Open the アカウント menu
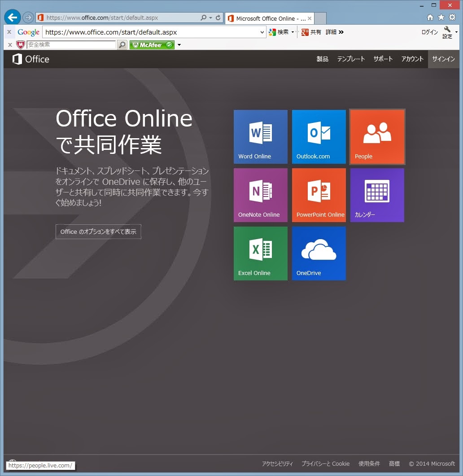The width and height of the screenshot is (463, 476). click(412, 59)
